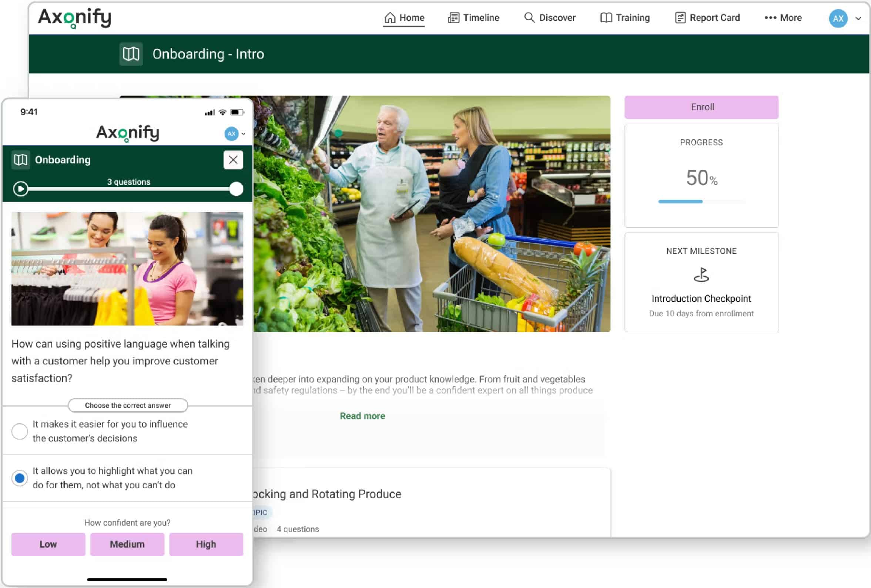
Task: Click the Axonify logo in desktop header
Action: point(74,18)
